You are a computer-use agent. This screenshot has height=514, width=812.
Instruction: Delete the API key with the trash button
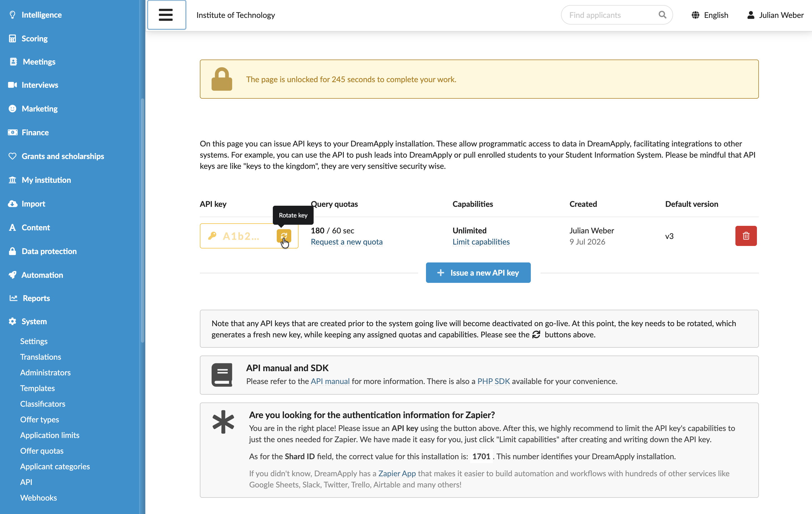click(x=746, y=236)
